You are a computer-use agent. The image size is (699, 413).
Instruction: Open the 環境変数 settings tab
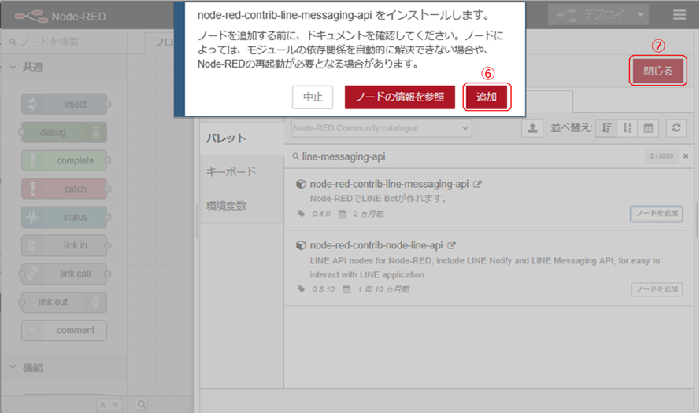227,206
